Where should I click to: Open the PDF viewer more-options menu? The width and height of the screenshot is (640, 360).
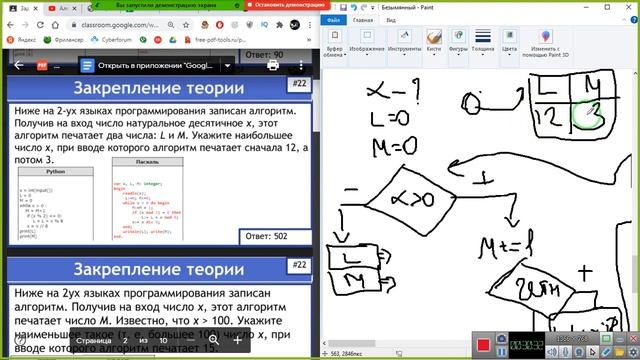pos(301,65)
